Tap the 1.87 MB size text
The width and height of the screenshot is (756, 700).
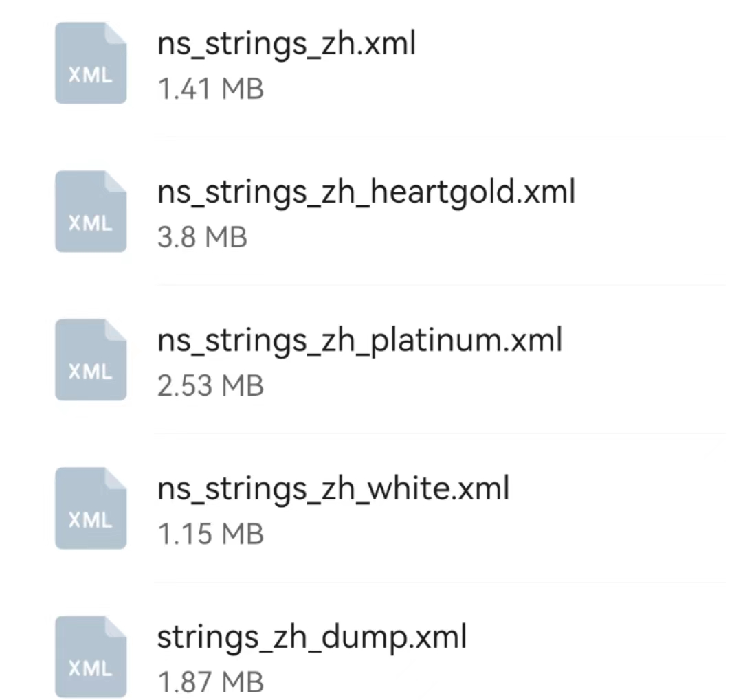click(x=210, y=683)
